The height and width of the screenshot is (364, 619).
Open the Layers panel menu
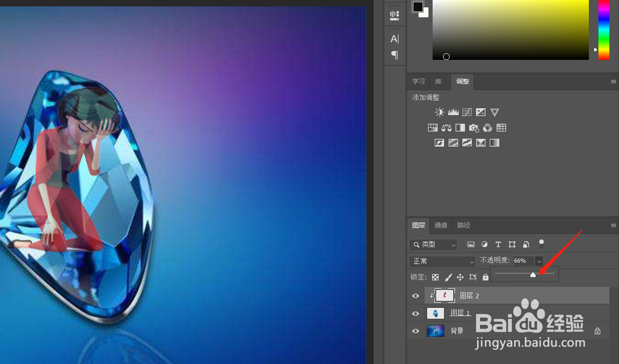614,226
